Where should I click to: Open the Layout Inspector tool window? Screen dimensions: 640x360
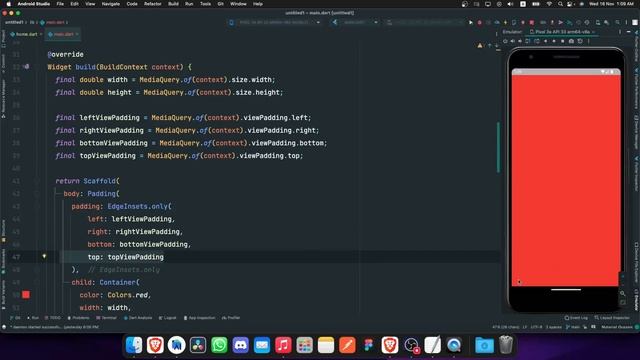click(612, 318)
